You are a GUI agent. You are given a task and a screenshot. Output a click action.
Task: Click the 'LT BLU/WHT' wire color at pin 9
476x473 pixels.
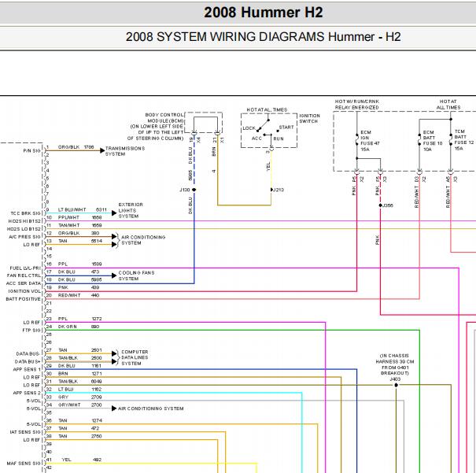[72, 210]
